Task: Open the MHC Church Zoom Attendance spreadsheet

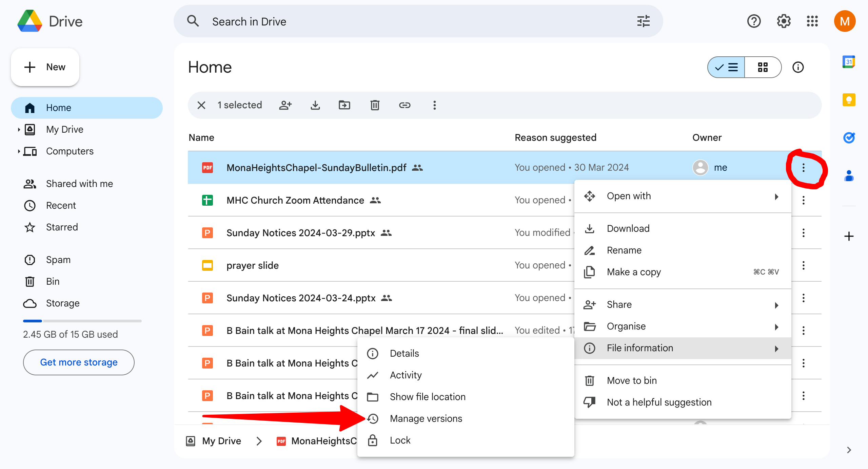Action: coord(295,200)
